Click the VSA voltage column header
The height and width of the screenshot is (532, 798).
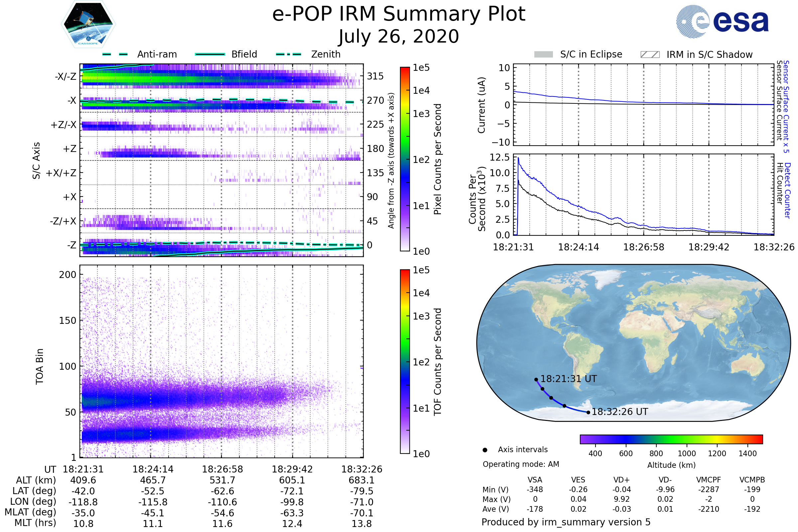pos(535,480)
